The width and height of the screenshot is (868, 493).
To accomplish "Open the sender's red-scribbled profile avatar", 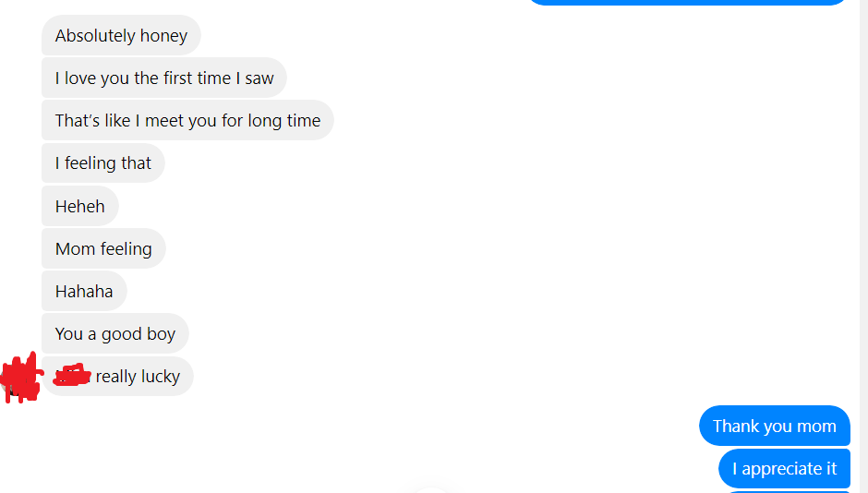I will 21,378.
